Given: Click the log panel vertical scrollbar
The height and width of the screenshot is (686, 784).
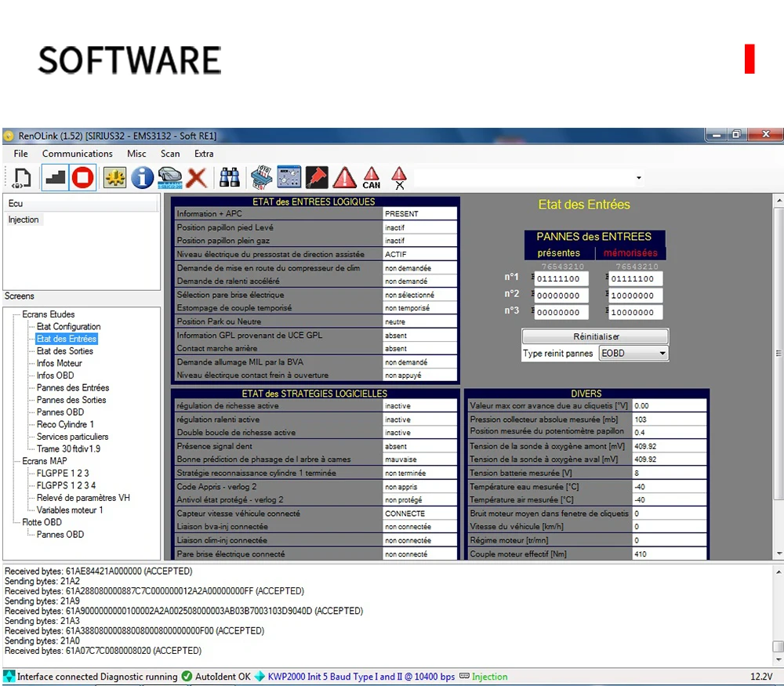Looking at the screenshot, I should tap(778, 616).
